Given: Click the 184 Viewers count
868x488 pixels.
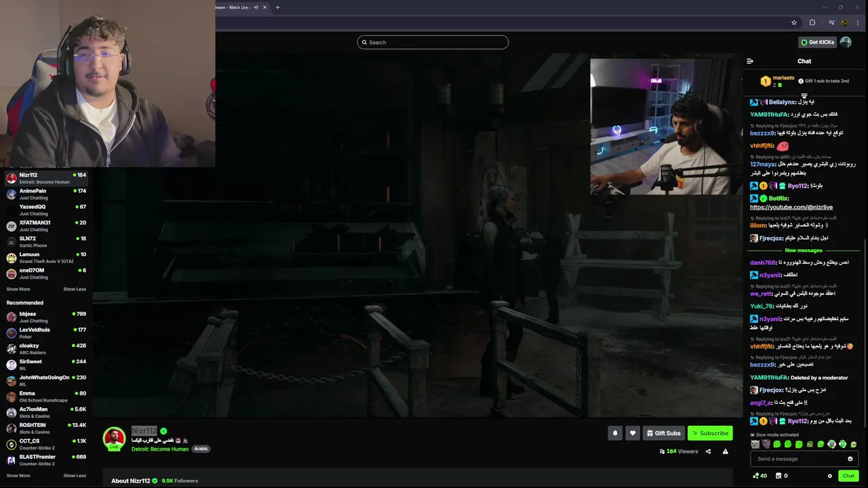Looking at the screenshot, I should [x=679, y=451].
